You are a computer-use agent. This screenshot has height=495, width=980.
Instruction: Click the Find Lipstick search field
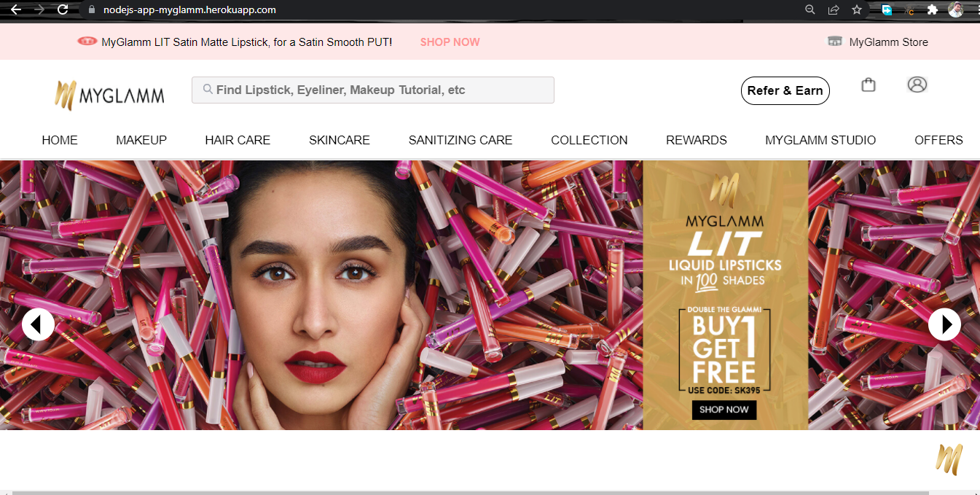pos(372,90)
